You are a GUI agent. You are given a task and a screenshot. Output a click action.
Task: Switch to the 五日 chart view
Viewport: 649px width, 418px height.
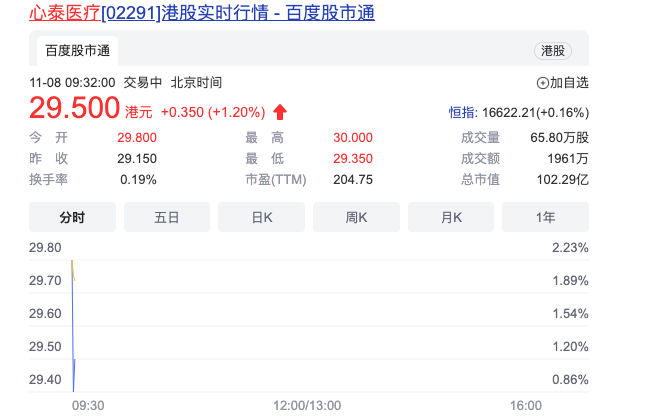(x=167, y=217)
